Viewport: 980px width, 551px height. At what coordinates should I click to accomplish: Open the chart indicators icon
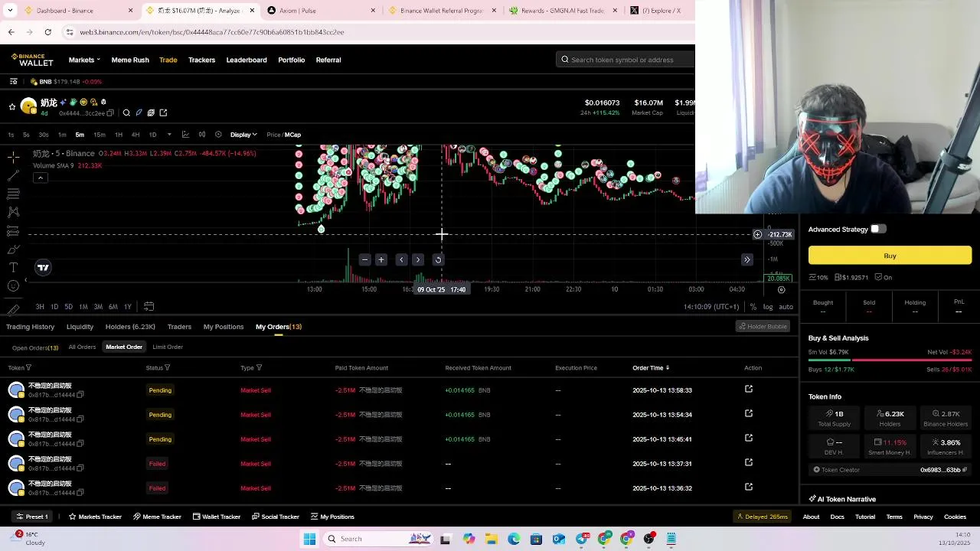point(185,135)
